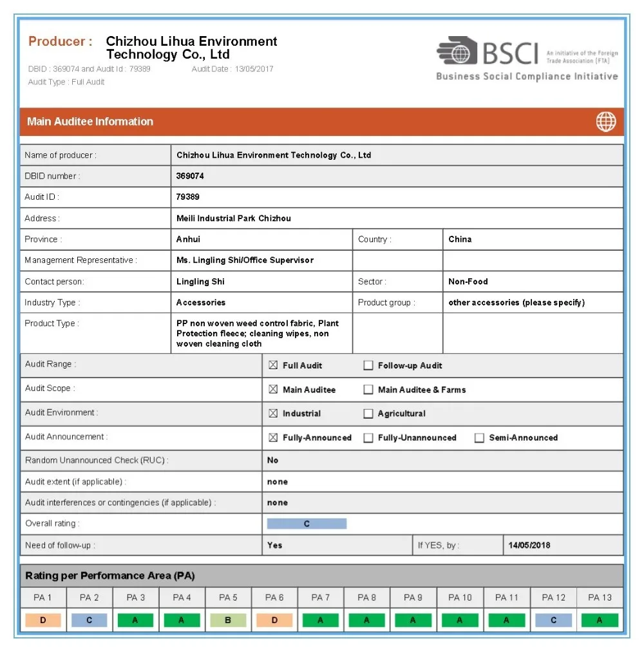Screen dimensions: 644x652
Task: Click the 'Overall rating :' label
Action: tap(52, 524)
